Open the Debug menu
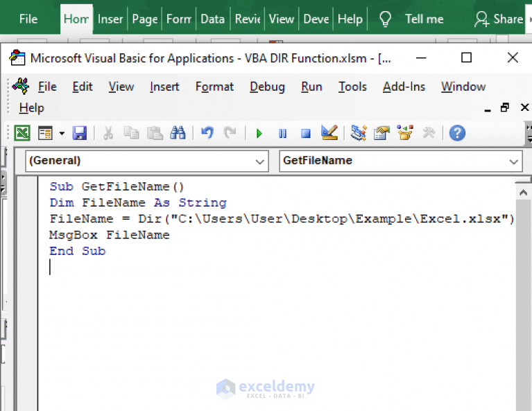The width and height of the screenshot is (532, 411). (267, 87)
